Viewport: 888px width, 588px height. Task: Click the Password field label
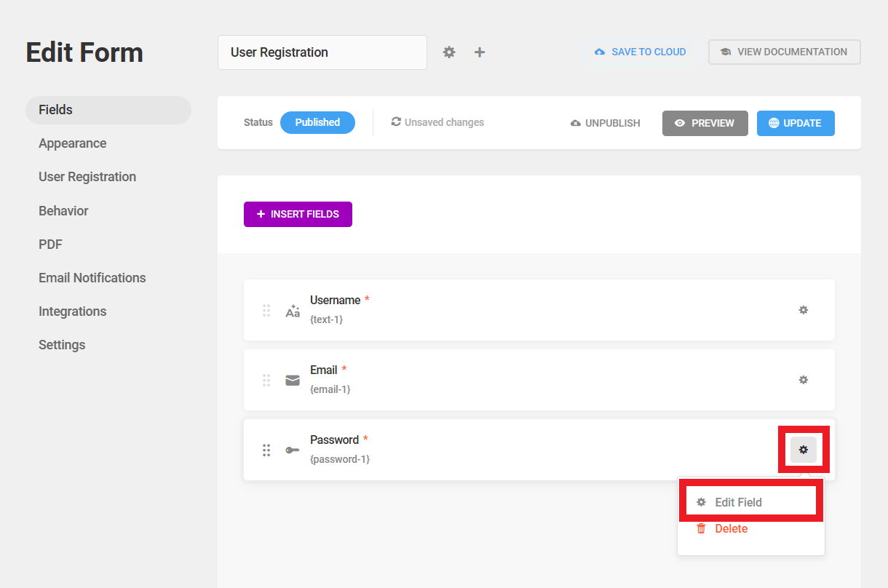tap(334, 440)
